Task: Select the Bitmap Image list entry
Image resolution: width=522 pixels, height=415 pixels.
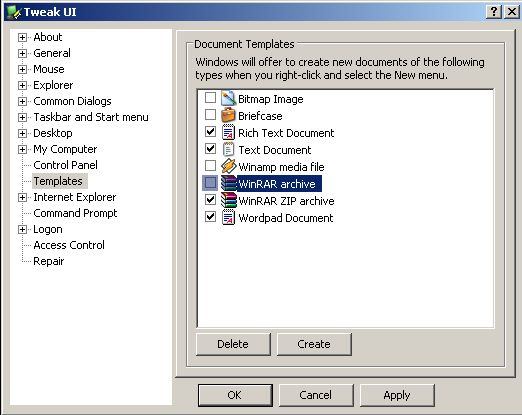Action: pyautogui.click(x=271, y=99)
